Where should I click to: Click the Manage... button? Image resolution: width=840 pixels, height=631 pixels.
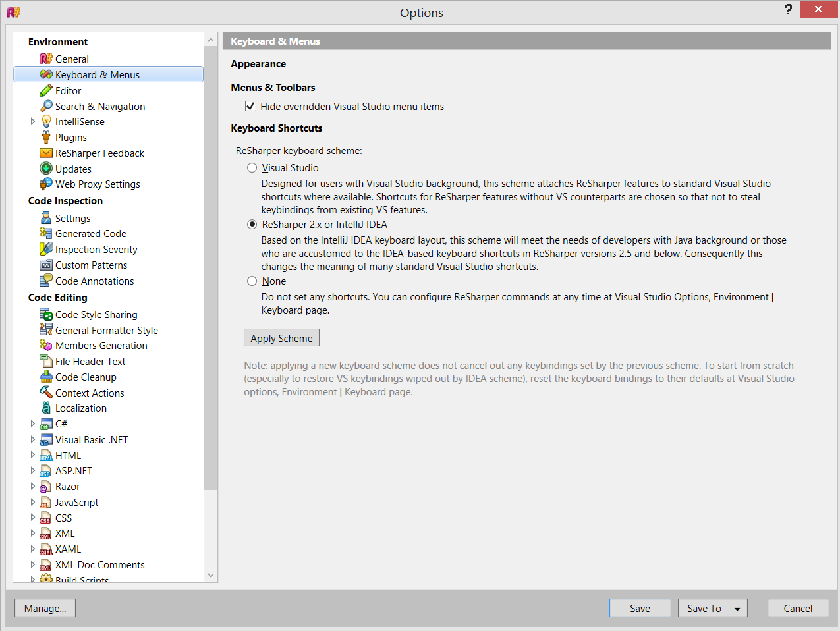[45, 608]
